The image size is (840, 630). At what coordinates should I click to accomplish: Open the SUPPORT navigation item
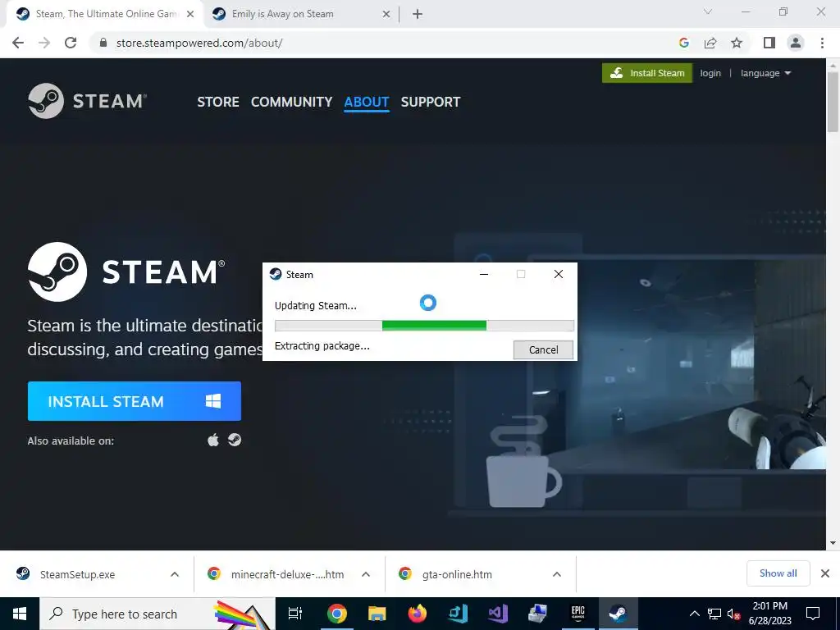click(x=431, y=102)
